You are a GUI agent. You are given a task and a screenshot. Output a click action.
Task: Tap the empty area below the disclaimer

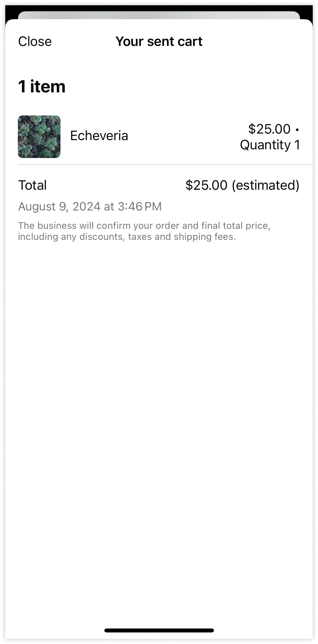[x=159, y=394]
